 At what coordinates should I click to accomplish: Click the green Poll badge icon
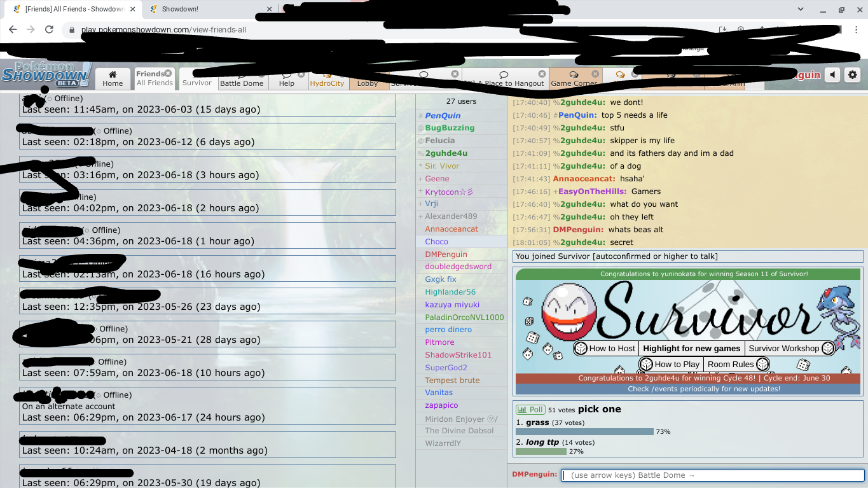click(530, 410)
